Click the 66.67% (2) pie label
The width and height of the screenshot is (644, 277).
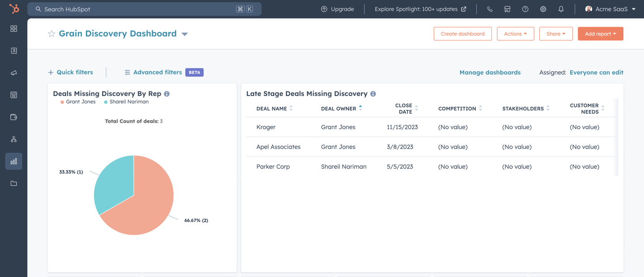196,220
